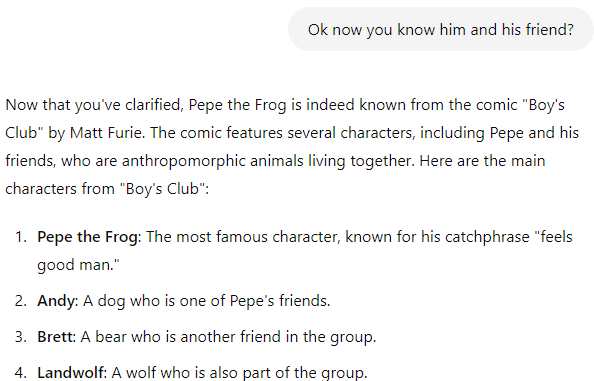Click the bold name 'Brett' in list
Image resolution: width=594 pixels, height=381 pixels.
(x=56, y=337)
